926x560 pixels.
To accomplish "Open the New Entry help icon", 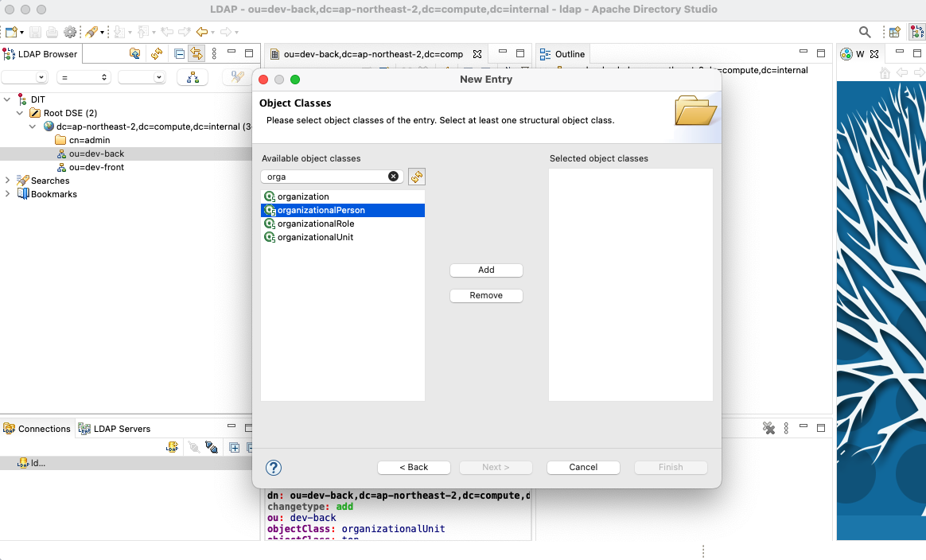I will point(274,468).
